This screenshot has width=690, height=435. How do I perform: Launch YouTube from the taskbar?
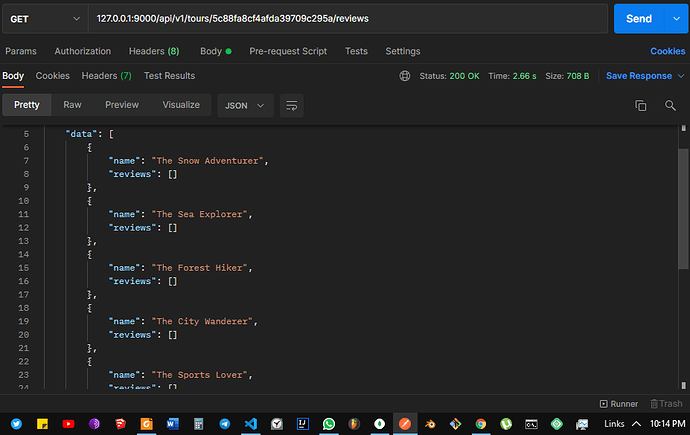pos(68,424)
